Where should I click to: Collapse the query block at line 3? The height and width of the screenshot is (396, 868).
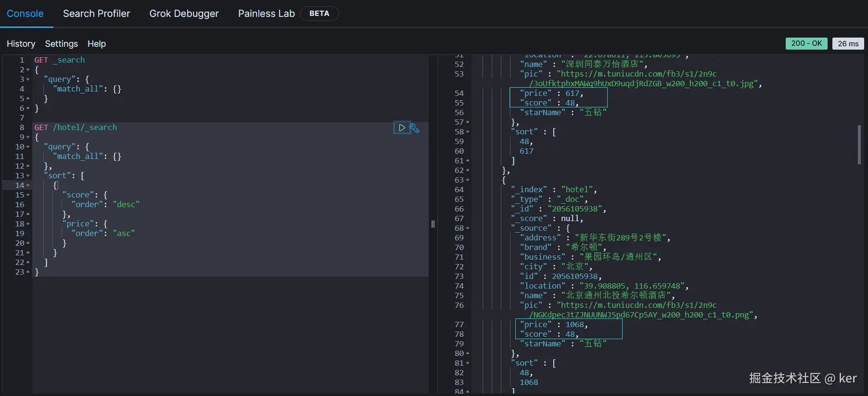(28, 79)
